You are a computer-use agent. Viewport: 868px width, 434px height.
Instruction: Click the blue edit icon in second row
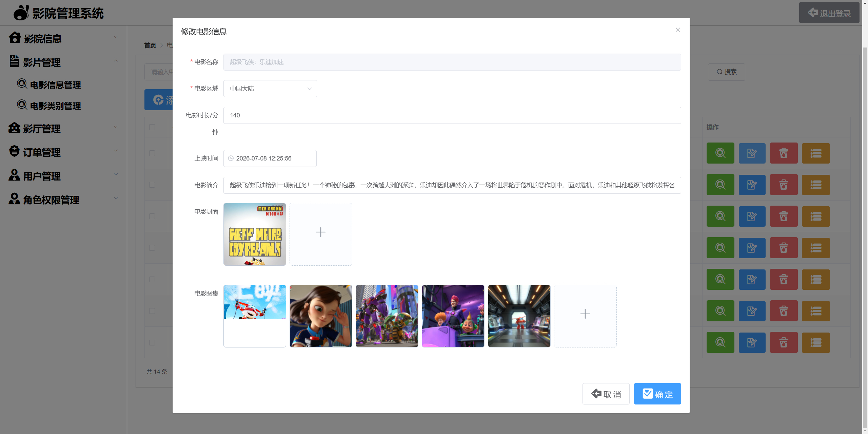(x=752, y=185)
